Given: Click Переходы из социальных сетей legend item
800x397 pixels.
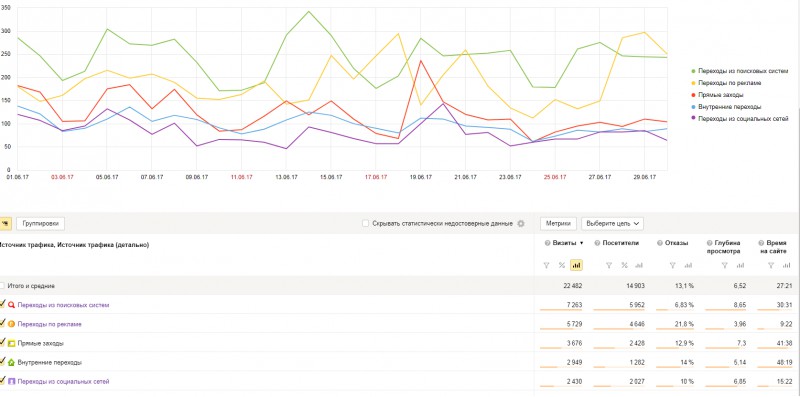Looking at the screenshot, I should 743,119.
